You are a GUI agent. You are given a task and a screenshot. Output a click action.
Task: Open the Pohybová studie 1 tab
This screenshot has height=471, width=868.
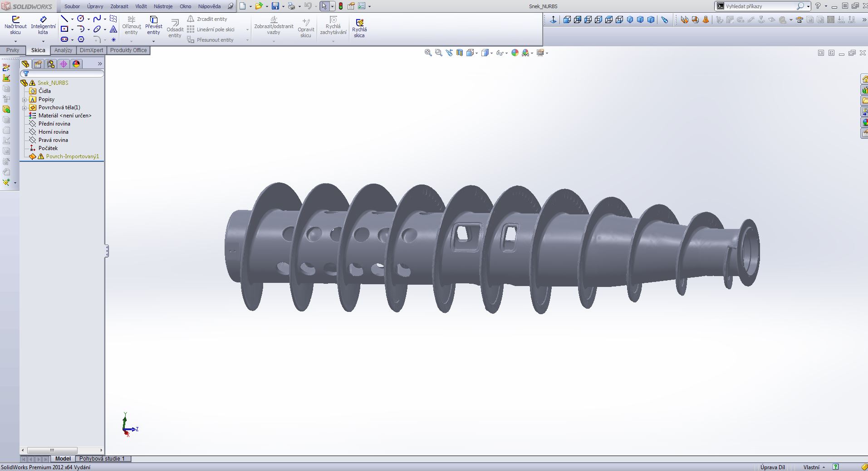click(x=102, y=459)
